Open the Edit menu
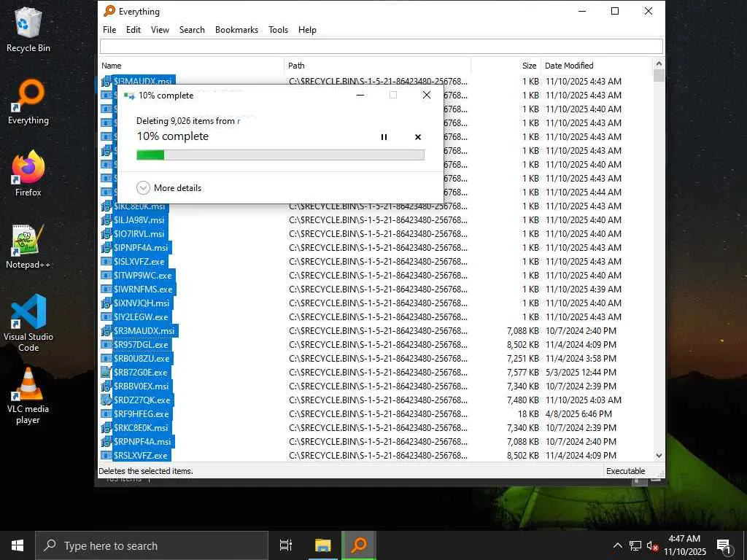Viewport: 747px width, 560px height. pyautogui.click(x=133, y=29)
